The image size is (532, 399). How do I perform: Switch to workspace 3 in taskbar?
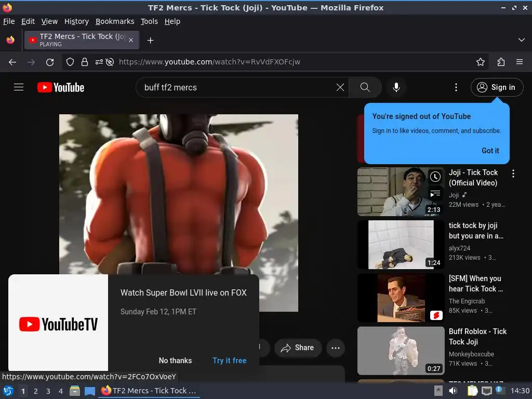point(48,391)
